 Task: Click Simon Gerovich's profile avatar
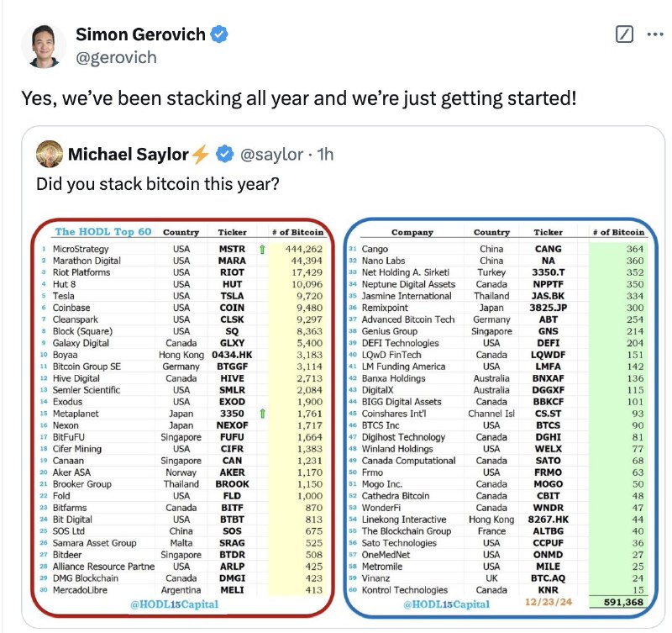pos(44,46)
